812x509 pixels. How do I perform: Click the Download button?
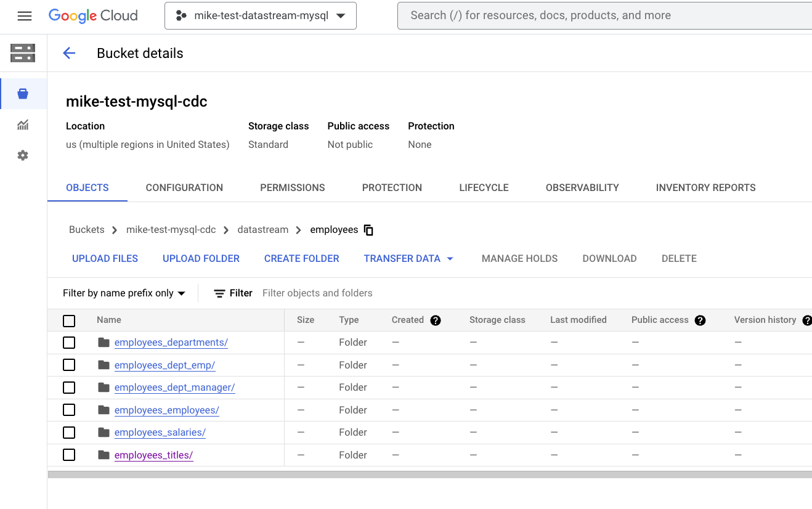(610, 259)
